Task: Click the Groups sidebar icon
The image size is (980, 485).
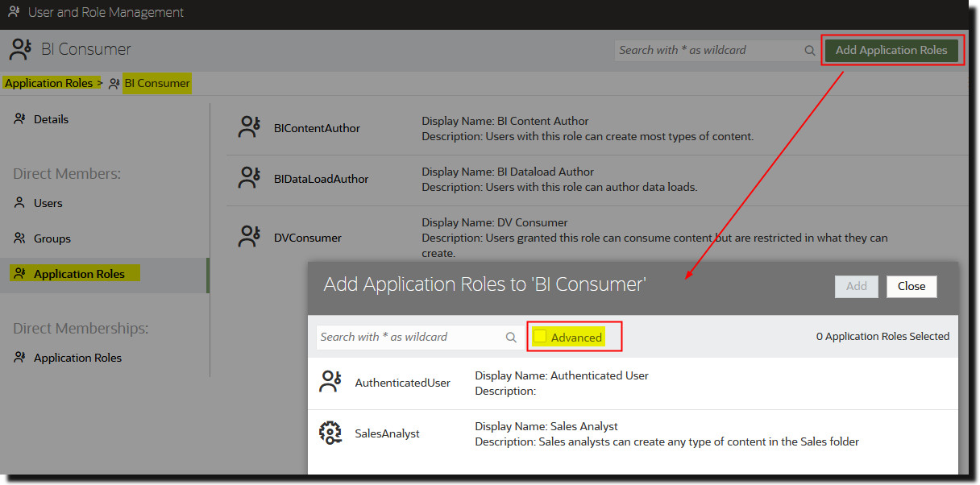Action: (x=20, y=238)
